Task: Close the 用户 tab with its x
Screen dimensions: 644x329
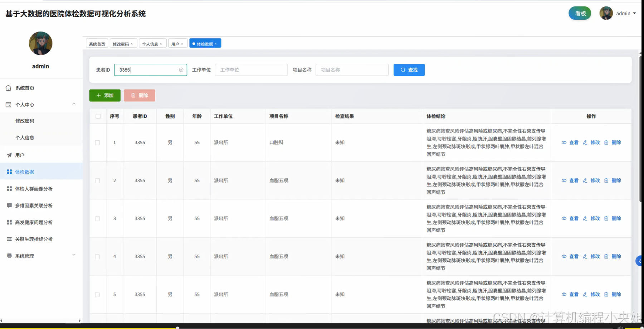Action: tap(182, 44)
